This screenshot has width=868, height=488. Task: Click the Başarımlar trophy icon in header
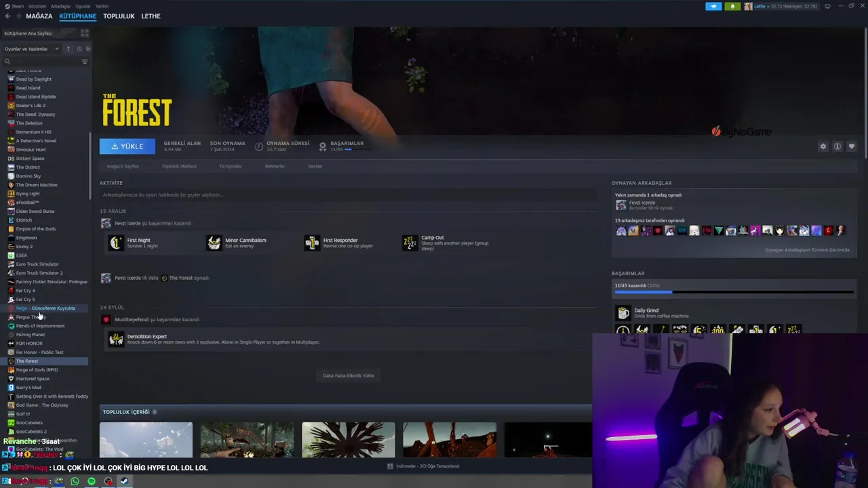(x=323, y=146)
